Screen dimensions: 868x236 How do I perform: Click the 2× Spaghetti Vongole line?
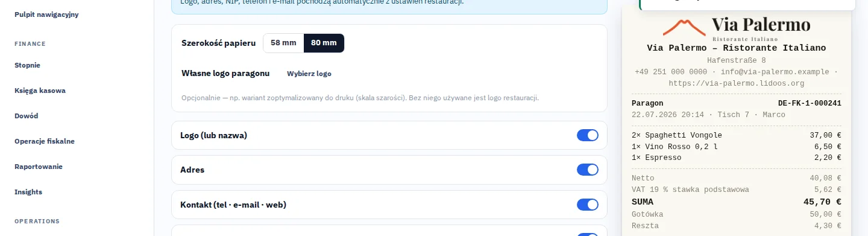coord(737,135)
